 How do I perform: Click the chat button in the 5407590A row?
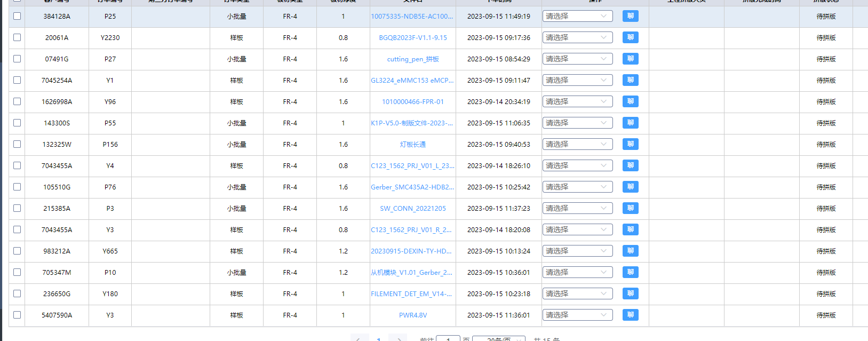630,315
